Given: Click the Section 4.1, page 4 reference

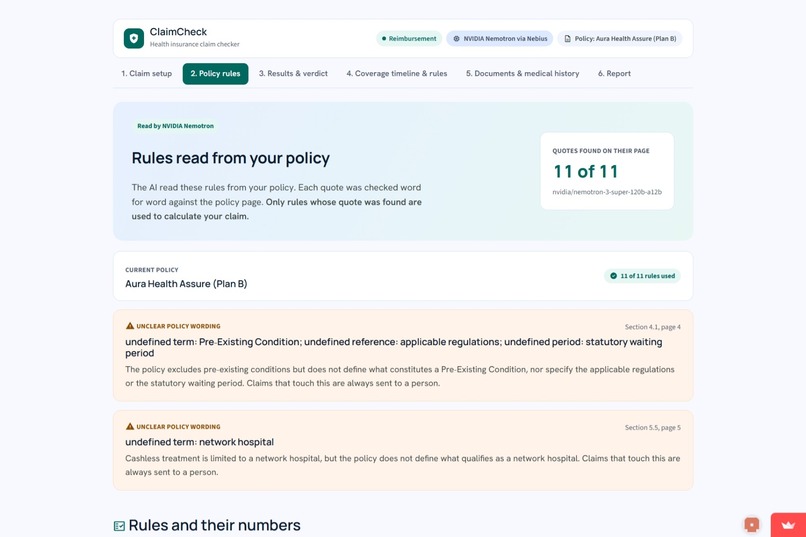Looking at the screenshot, I should point(652,327).
